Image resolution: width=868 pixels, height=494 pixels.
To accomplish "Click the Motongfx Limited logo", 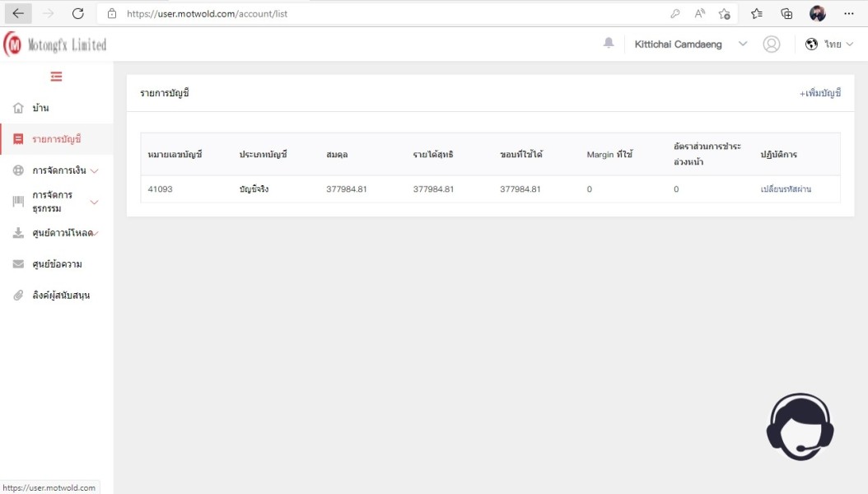I will 55,44.
